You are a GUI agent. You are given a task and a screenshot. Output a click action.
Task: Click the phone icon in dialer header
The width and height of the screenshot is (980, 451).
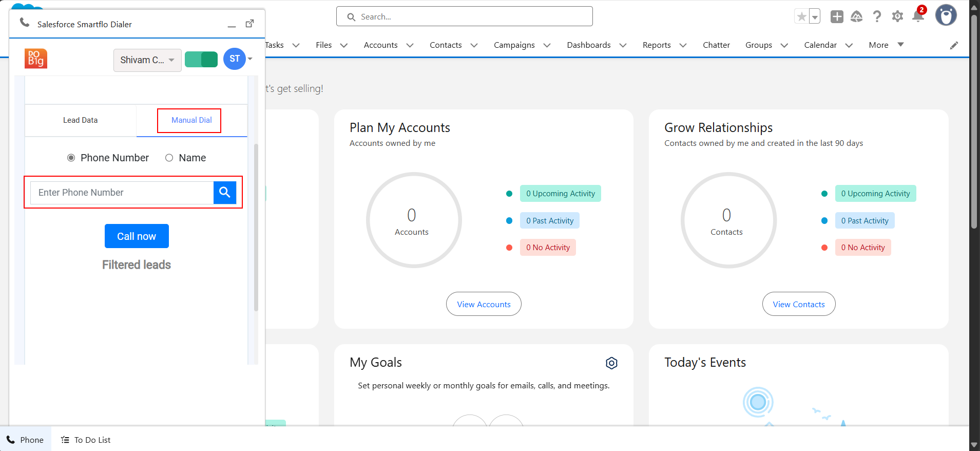(24, 22)
